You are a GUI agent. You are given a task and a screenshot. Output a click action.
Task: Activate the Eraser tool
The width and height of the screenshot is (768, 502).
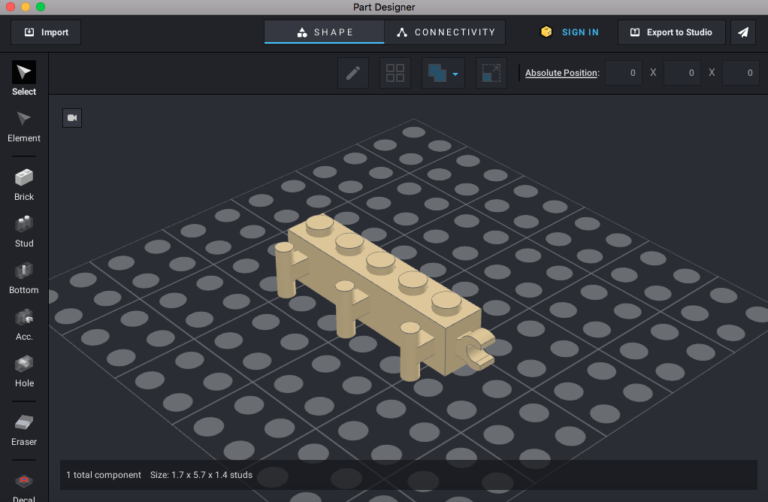click(x=24, y=430)
